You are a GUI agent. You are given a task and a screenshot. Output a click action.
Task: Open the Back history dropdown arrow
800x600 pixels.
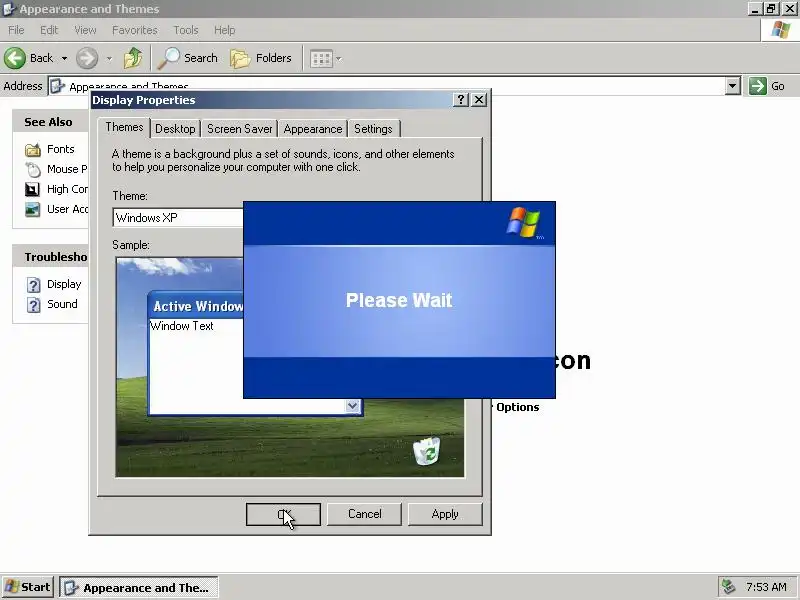point(64,59)
